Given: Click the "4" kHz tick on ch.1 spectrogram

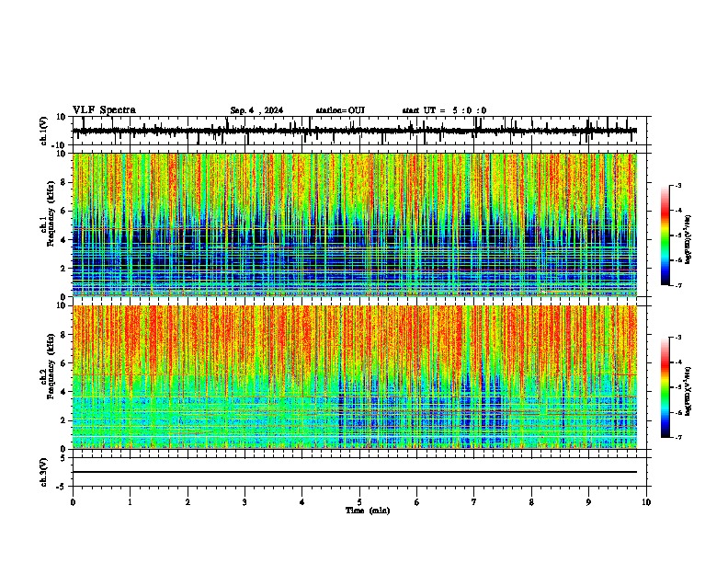Looking at the screenshot, I should pyautogui.click(x=63, y=240).
